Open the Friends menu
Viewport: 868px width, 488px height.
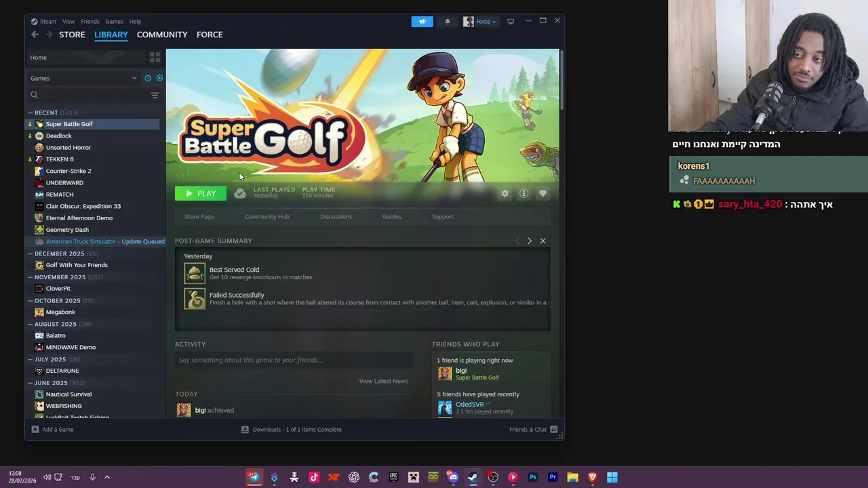[90, 21]
